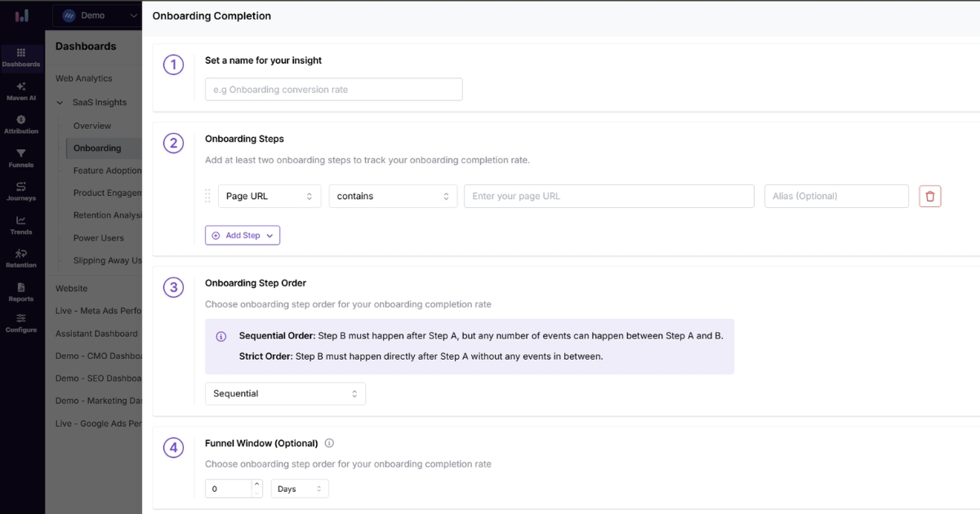Open Live - Meta Ads Performance dashboard
980x514 pixels.
point(99,311)
